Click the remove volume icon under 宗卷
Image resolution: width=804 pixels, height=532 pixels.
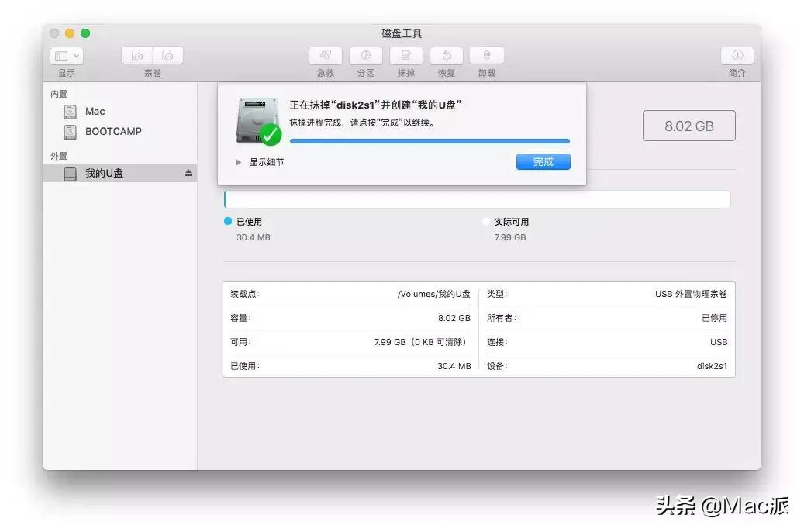167,55
